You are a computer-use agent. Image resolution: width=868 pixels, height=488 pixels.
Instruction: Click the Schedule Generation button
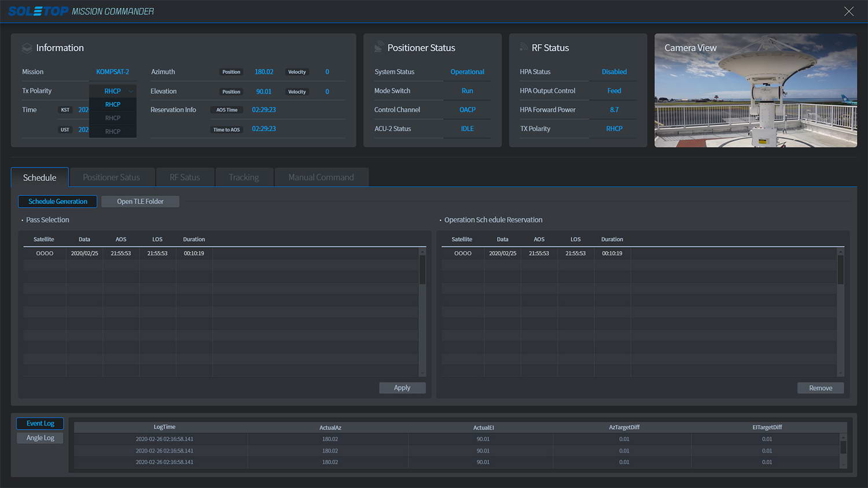[x=58, y=201]
